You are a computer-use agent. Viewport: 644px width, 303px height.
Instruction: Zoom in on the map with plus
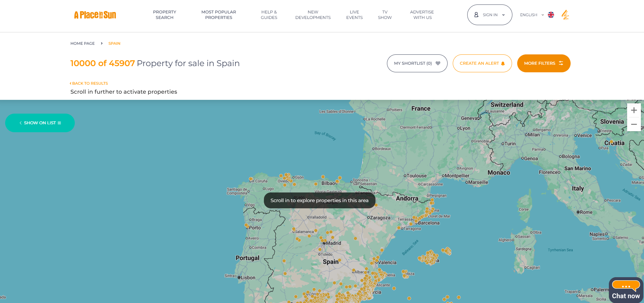click(x=634, y=111)
